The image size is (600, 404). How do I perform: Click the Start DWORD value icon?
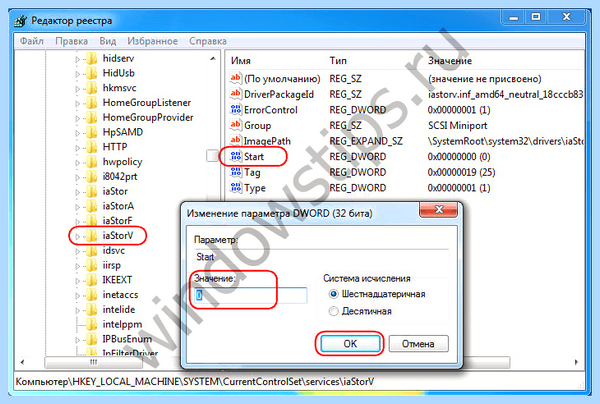click(236, 156)
